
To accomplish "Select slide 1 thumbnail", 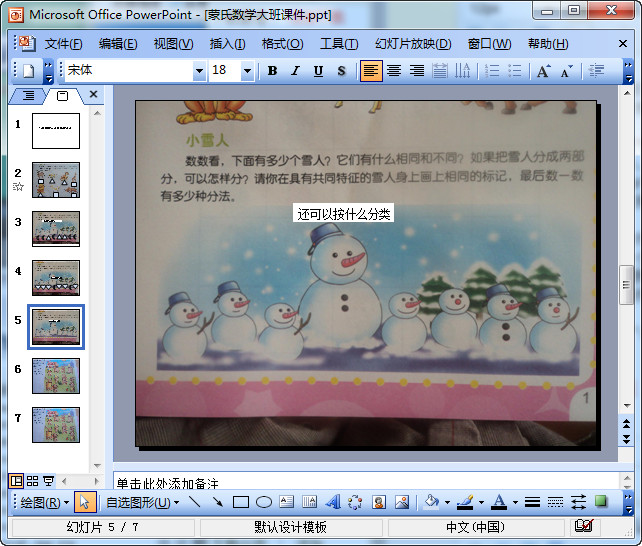I will tap(56, 131).
